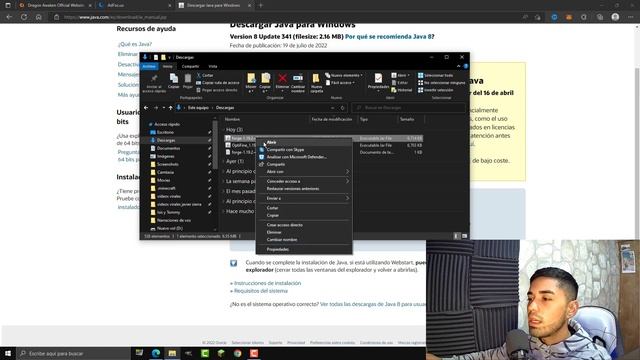The height and width of the screenshot is (360, 640).
Task: Click Explorer back navigation arrow
Action: (x=146, y=108)
